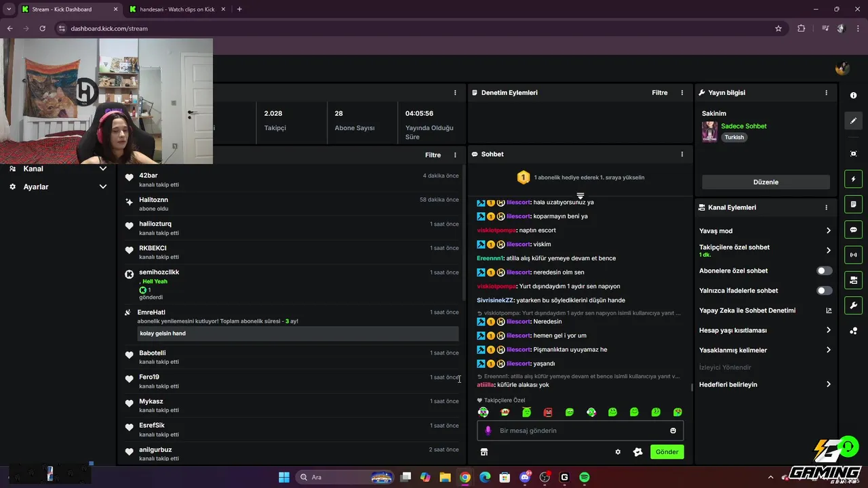This screenshot has height=488, width=868.
Task: Open the Sadece Sohbet category link
Action: click(x=744, y=126)
